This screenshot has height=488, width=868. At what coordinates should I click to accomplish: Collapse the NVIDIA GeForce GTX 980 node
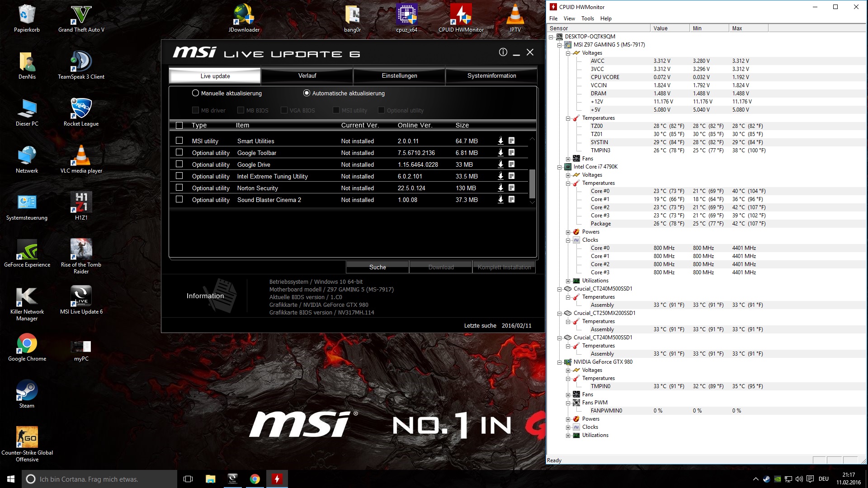click(559, 362)
